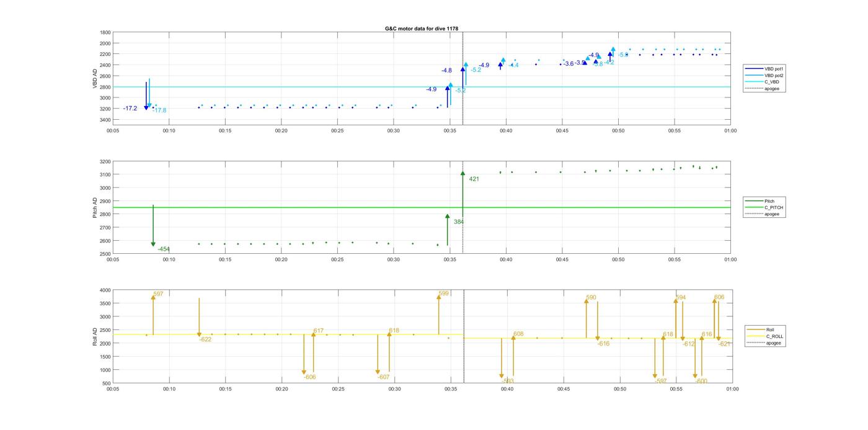This screenshot has width=868, height=430.
Task: Click the "01:00" tick under Roll plot
Action: 732,390
